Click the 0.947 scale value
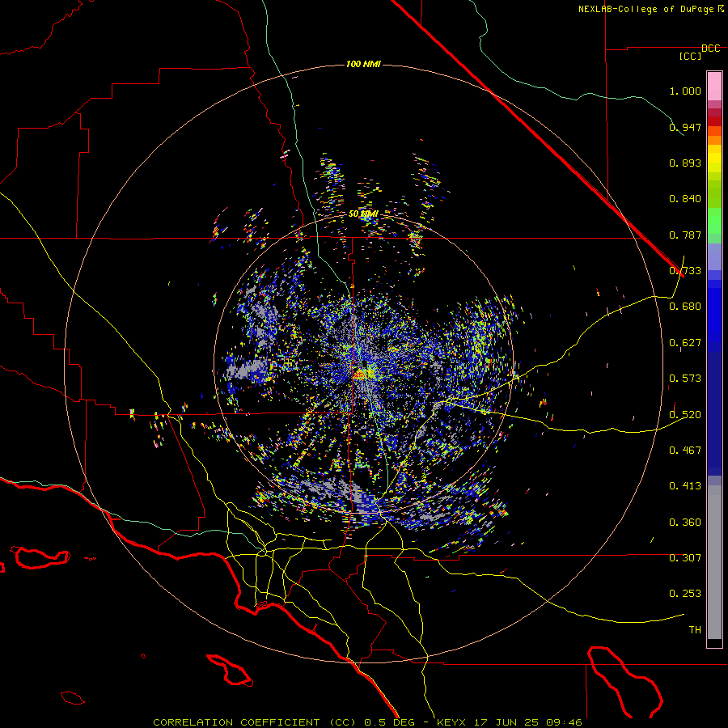728x728 pixels. tap(685, 127)
